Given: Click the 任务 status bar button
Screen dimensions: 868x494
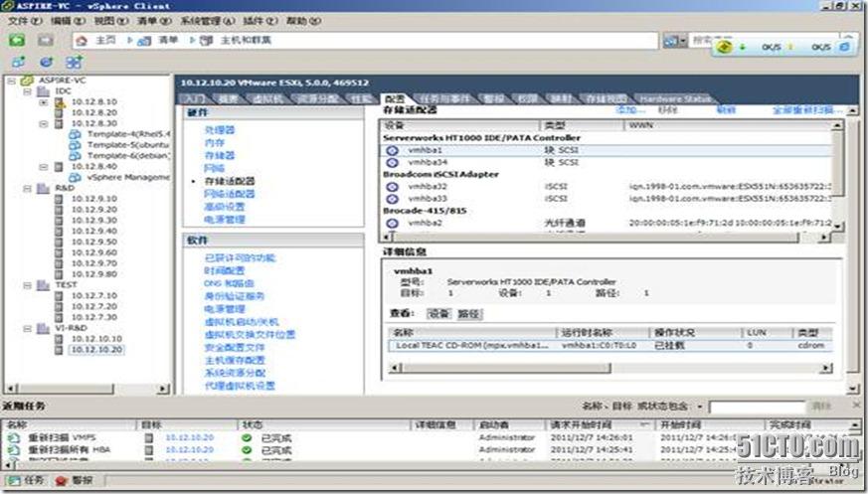Looking at the screenshot, I should coord(26,481).
